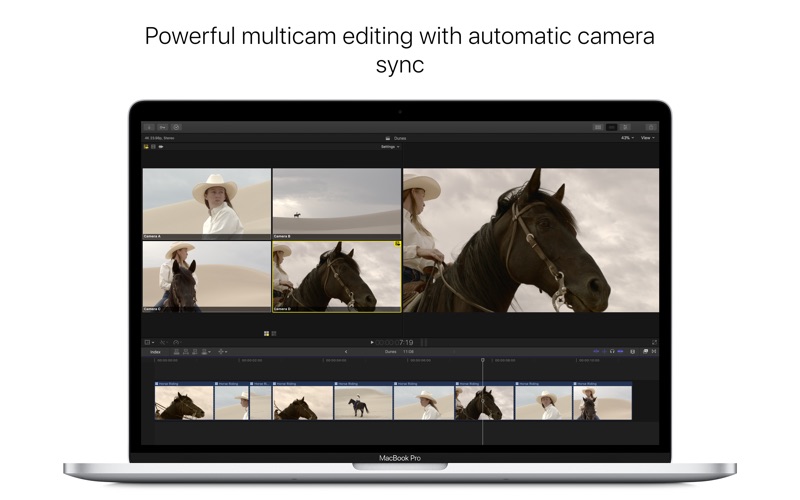This screenshot has width=800, height=500.
Task: Play the project from the viewer
Action: 371,342
